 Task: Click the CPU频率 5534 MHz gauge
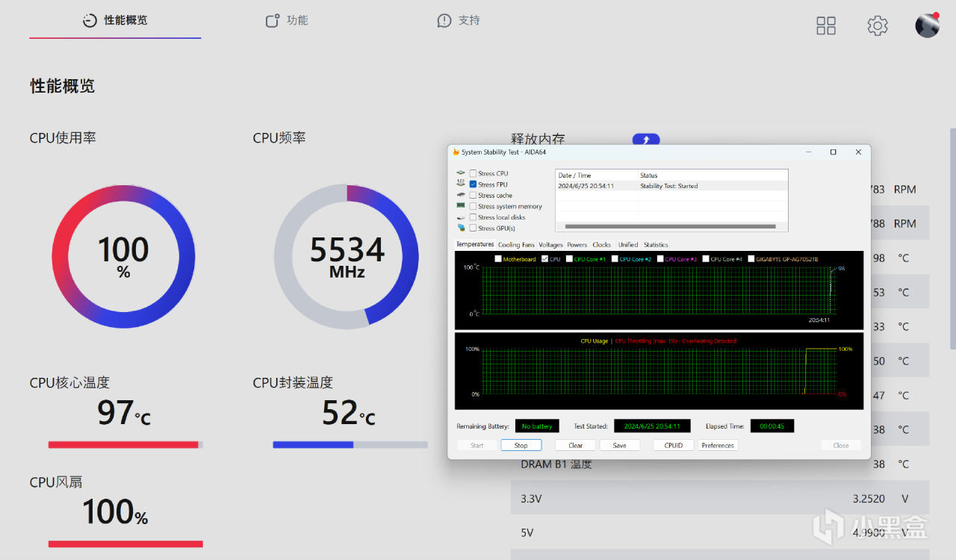(x=347, y=257)
